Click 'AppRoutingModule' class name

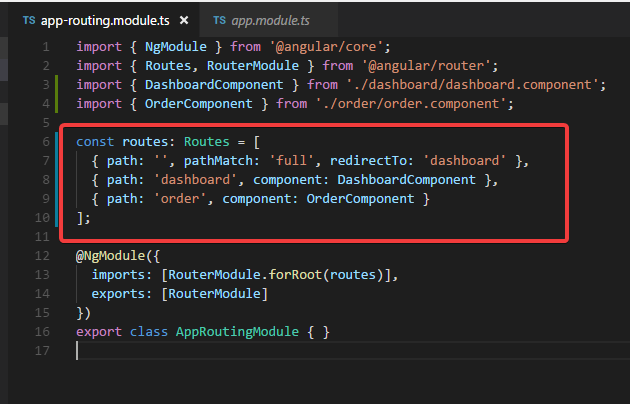(x=237, y=332)
